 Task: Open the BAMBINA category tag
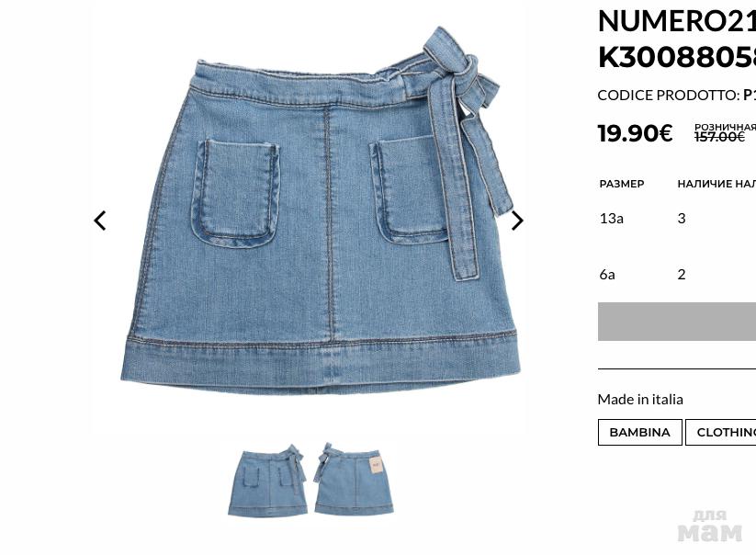coord(640,432)
